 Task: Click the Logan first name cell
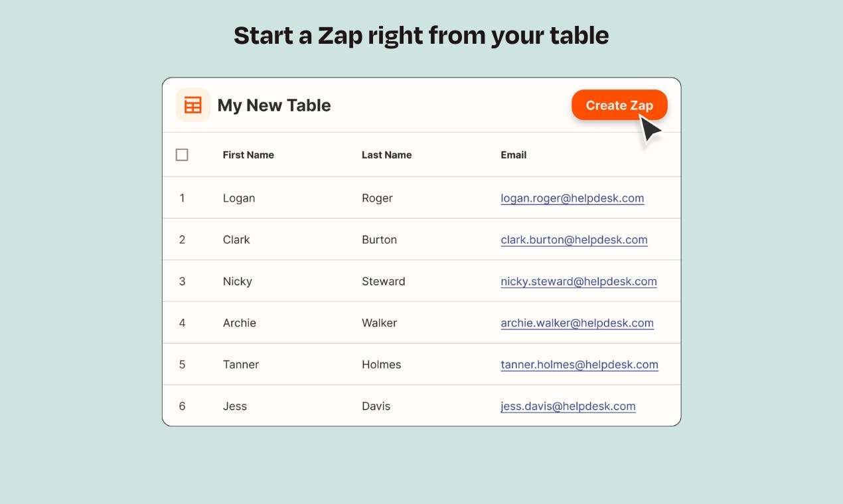click(239, 198)
